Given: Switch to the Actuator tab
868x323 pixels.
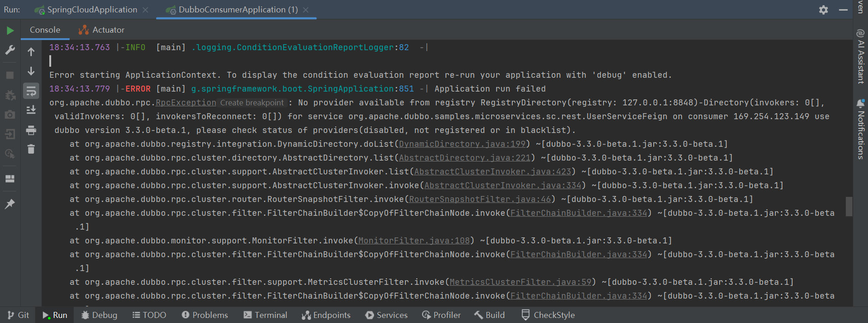Looking at the screenshot, I should (102, 30).
